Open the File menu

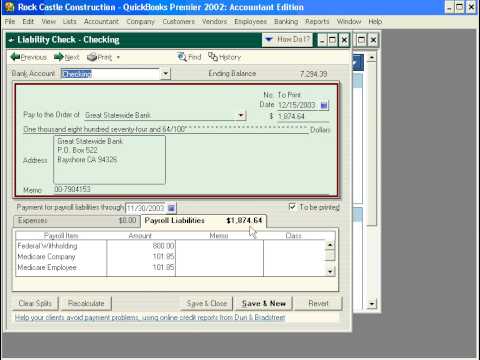[10, 22]
